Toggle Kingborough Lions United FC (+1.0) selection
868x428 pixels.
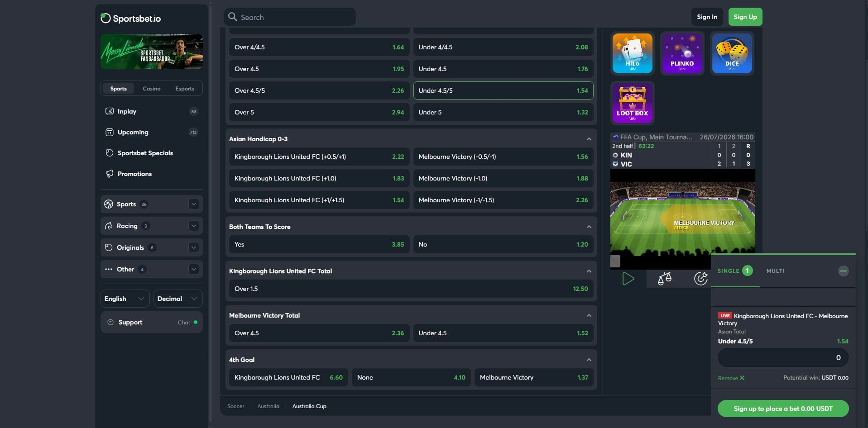point(319,178)
